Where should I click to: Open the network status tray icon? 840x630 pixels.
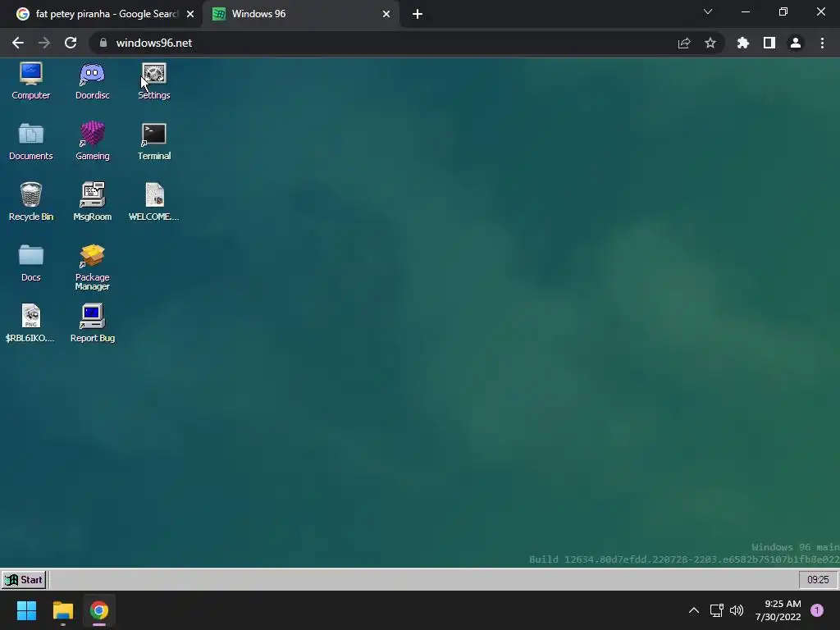(716, 610)
